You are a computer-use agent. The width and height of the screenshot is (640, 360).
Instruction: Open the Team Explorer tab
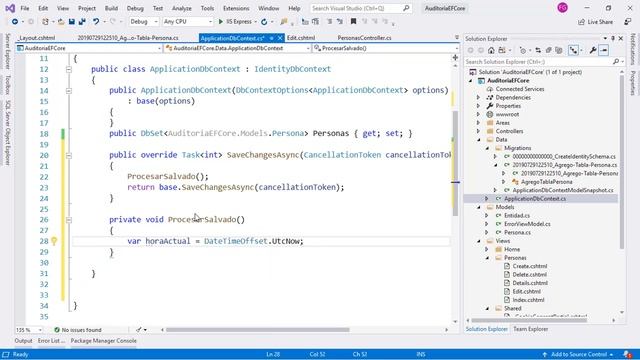click(x=531, y=329)
